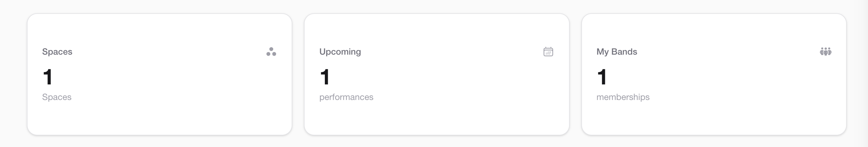Click the 'performances' caption text
The image size is (868, 147).
point(346,97)
